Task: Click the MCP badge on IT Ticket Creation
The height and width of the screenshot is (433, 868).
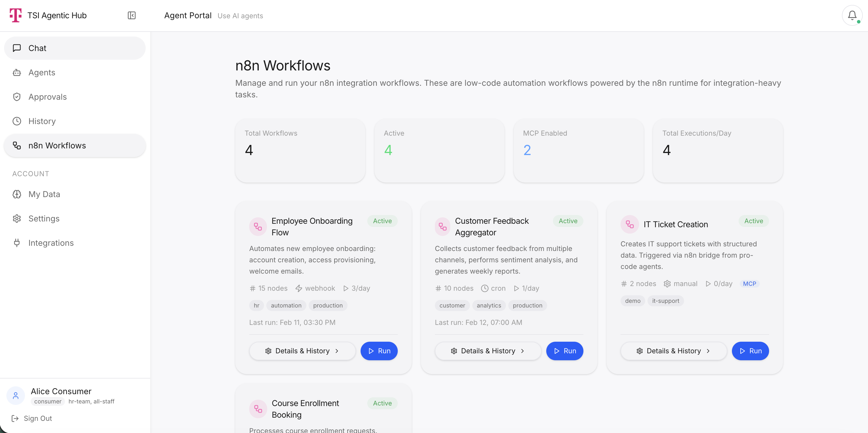Action: pos(749,284)
